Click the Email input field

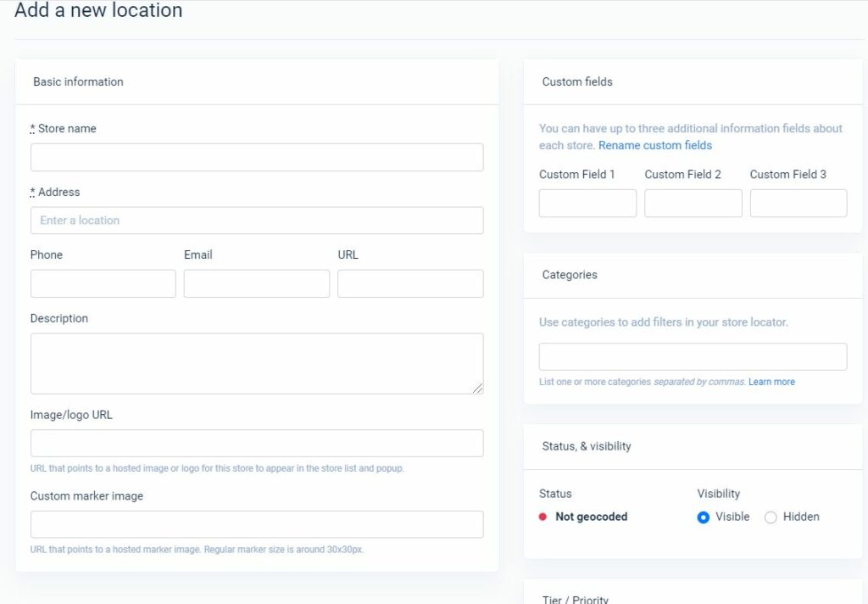tap(255, 282)
